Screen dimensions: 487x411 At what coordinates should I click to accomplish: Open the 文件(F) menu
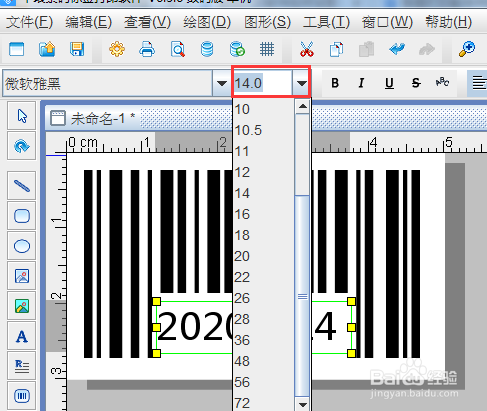pyautogui.click(x=29, y=22)
